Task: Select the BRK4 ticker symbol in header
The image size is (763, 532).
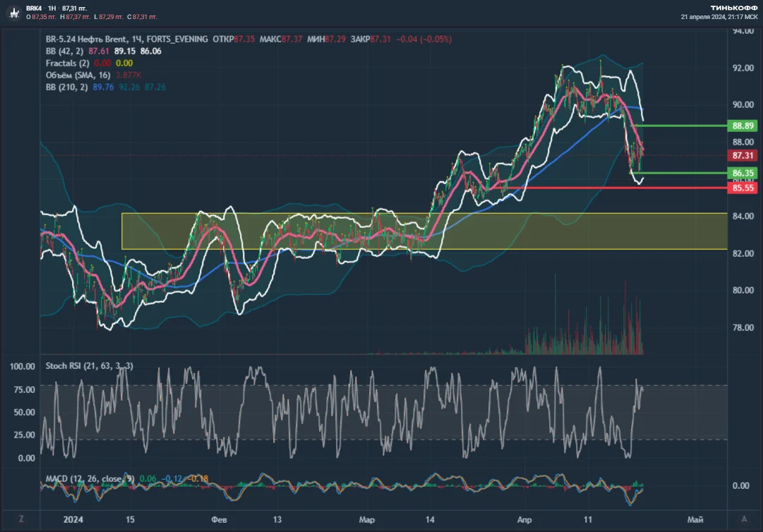Action: tap(34, 8)
